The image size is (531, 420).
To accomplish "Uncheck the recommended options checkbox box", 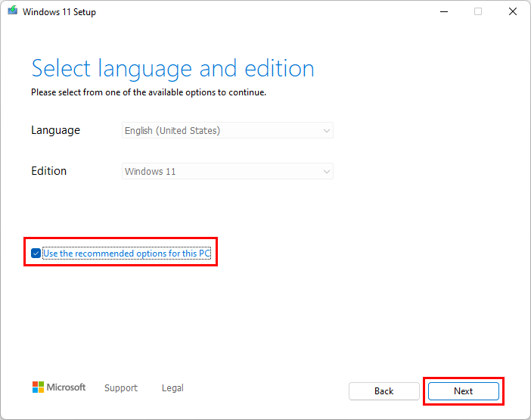I will (36, 254).
